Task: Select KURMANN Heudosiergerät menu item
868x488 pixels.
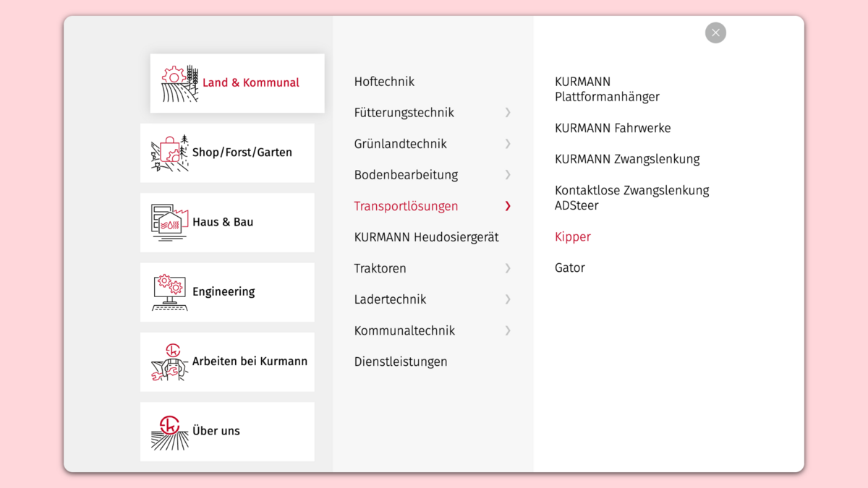Action: (426, 237)
